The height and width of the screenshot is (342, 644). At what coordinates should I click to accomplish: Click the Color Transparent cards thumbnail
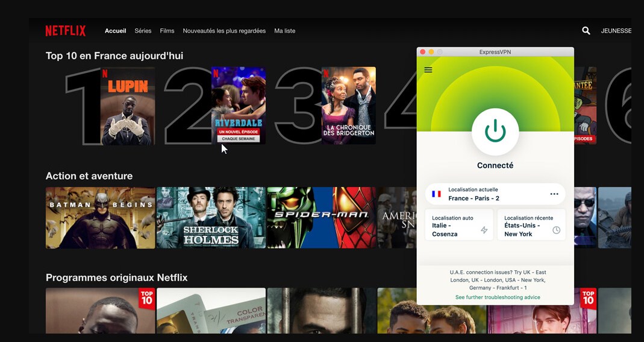pos(211,311)
